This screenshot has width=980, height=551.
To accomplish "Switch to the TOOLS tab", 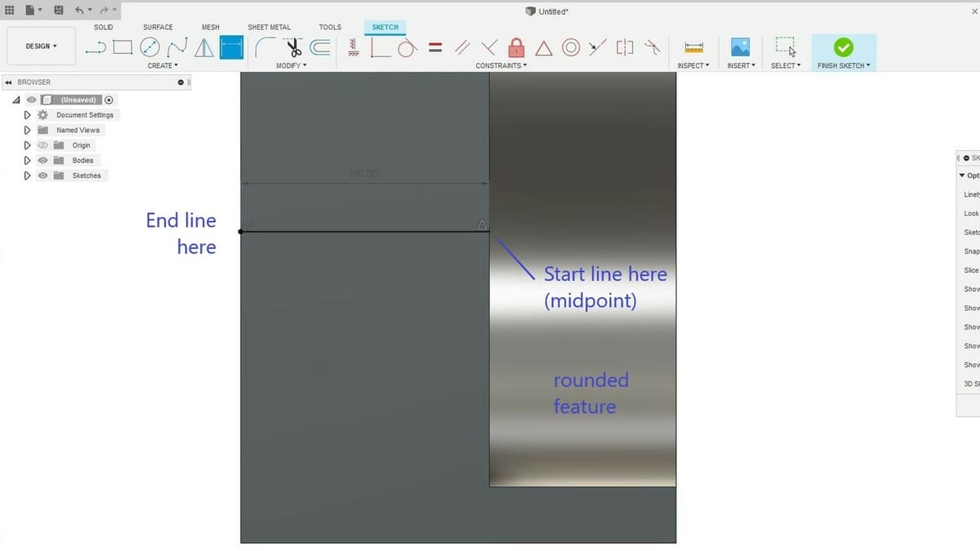I will 330,27.
